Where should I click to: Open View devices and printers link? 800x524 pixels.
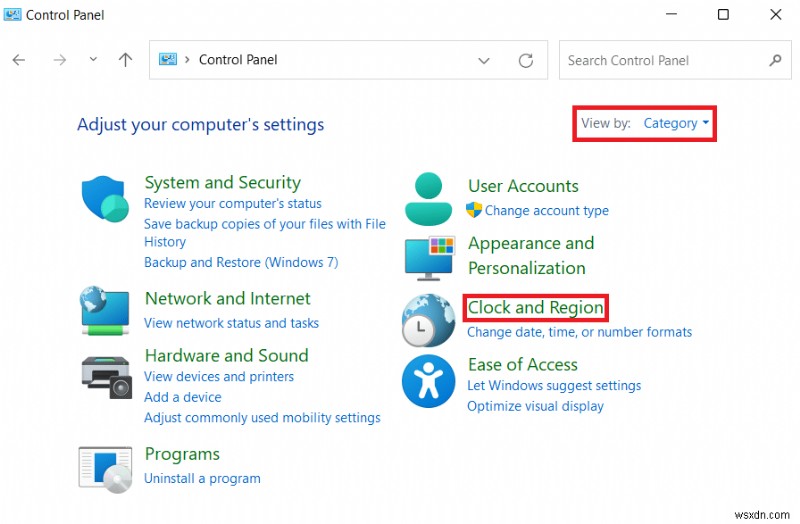click(219, 377)
